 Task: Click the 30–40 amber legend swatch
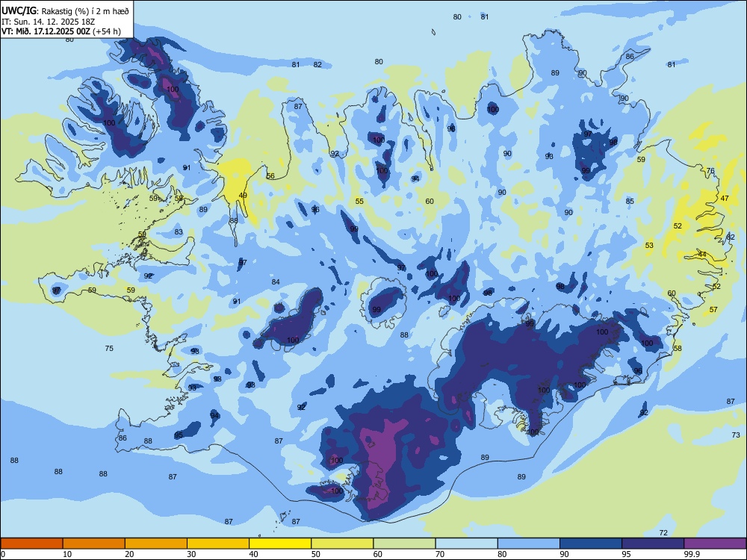(218, 544)
